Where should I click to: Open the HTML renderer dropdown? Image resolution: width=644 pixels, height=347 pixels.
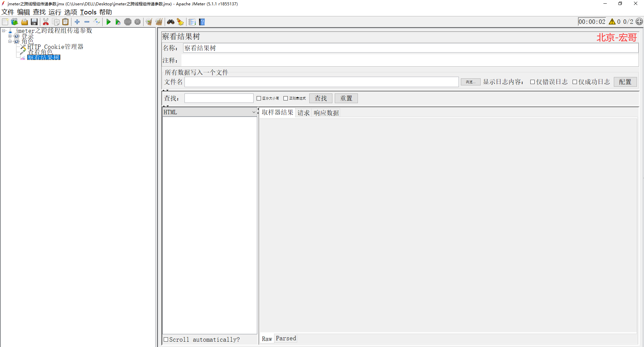click(210, 112)
